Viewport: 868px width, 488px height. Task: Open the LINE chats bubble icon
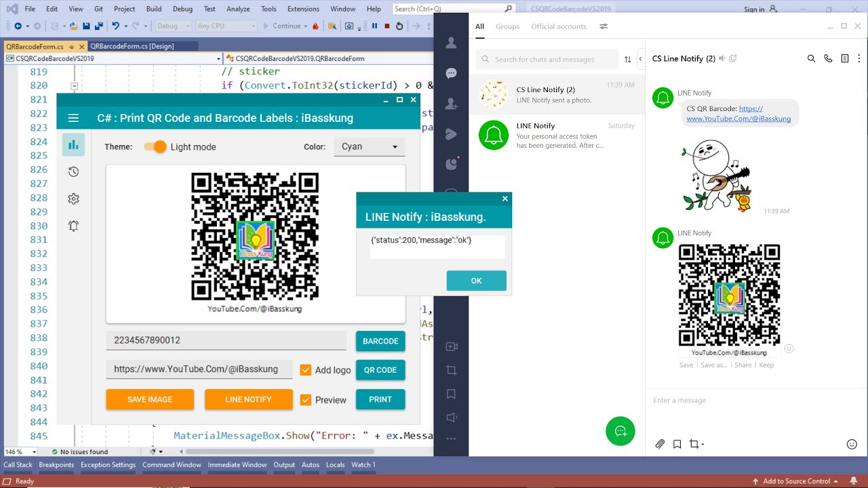click(451, 73)
